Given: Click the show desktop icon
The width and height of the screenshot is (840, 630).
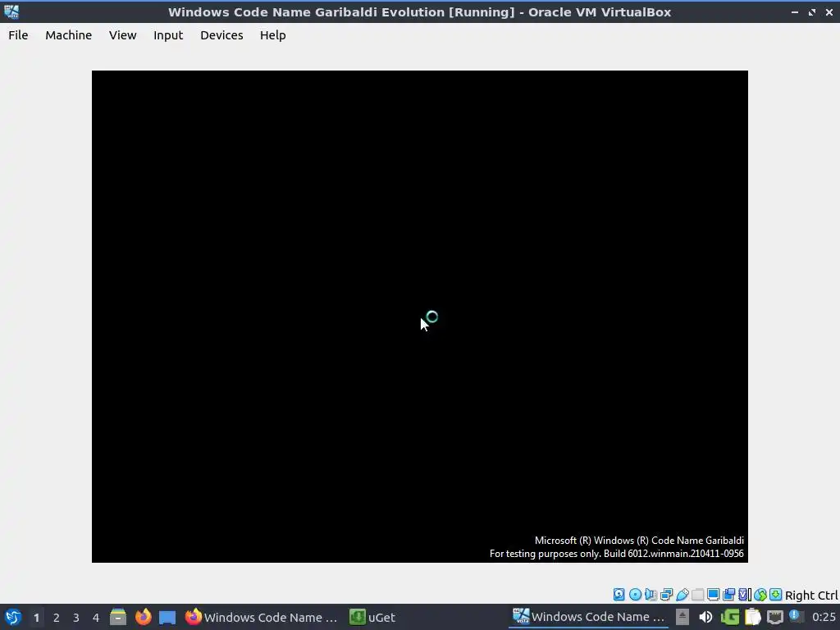Looking at the screenshot, I should click(167, 617).
